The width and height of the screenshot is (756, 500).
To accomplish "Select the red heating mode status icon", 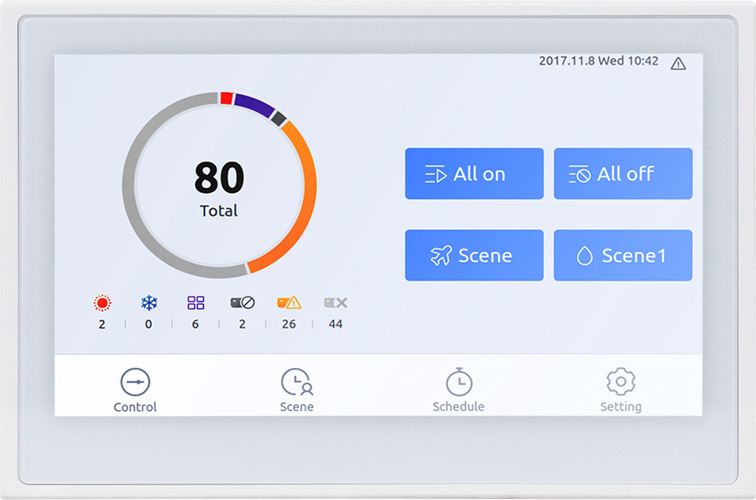I will click(x=102, y=303).
